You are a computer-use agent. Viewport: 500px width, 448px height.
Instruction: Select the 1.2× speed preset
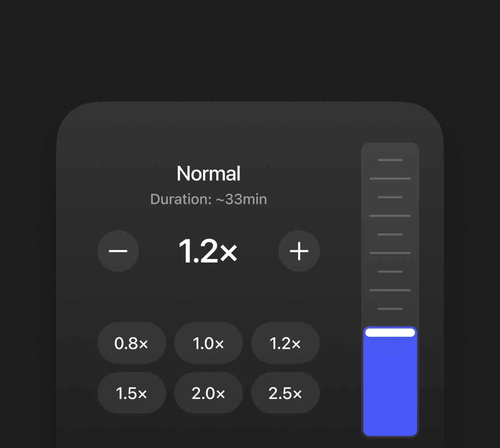tap(285, 343)
